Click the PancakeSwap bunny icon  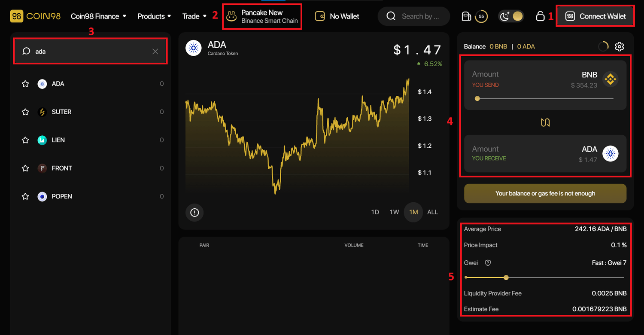pos(232,16)
